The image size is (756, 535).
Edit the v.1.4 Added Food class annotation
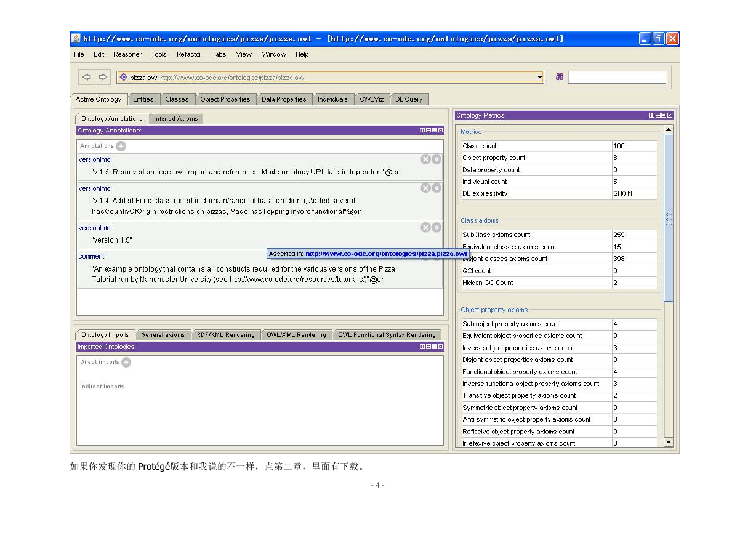point(436,188)
